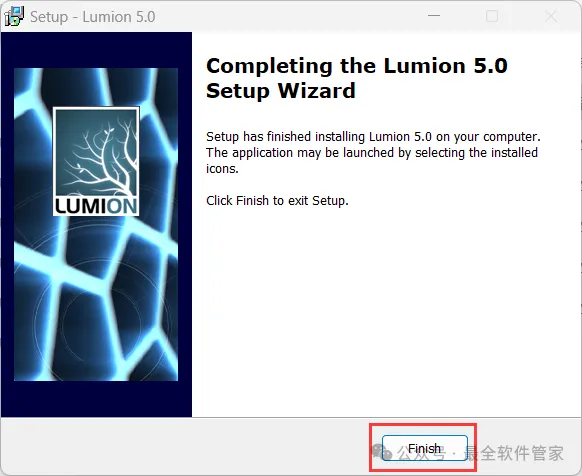Click the "Setup - Lumion 5.0" title text
Screen dimensions: 582x476
pyautogui.click(x=92, y=17)
